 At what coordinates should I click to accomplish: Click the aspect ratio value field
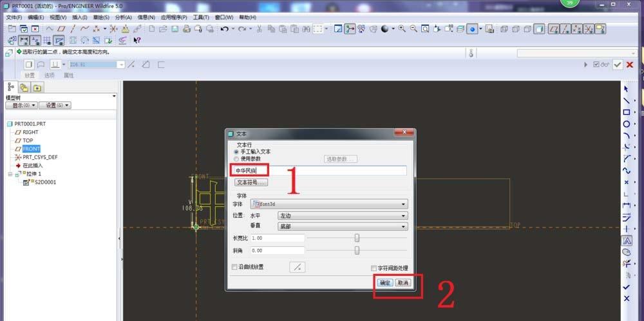(277, 238)
